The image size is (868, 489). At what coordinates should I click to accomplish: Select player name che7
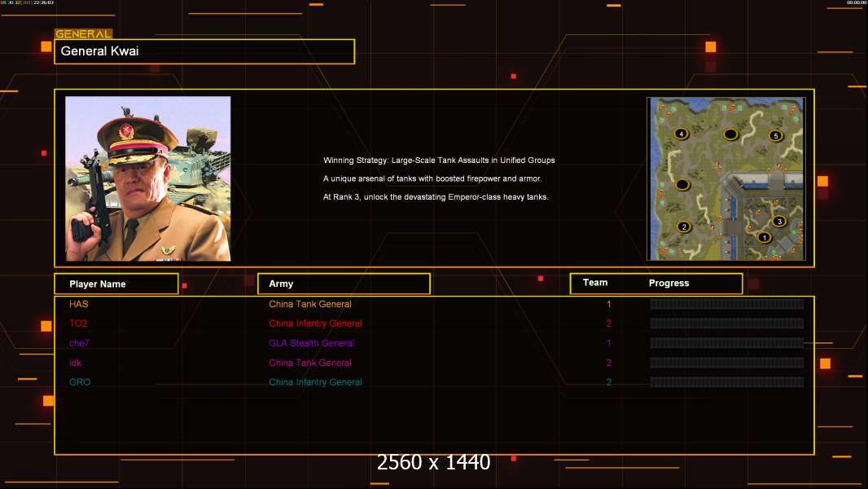[x=79, y=343]
